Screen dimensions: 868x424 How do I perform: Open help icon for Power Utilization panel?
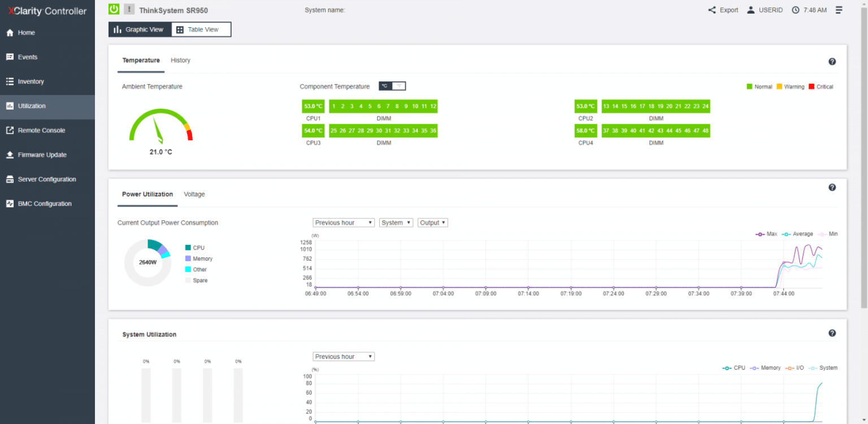(x=832, y=188)
